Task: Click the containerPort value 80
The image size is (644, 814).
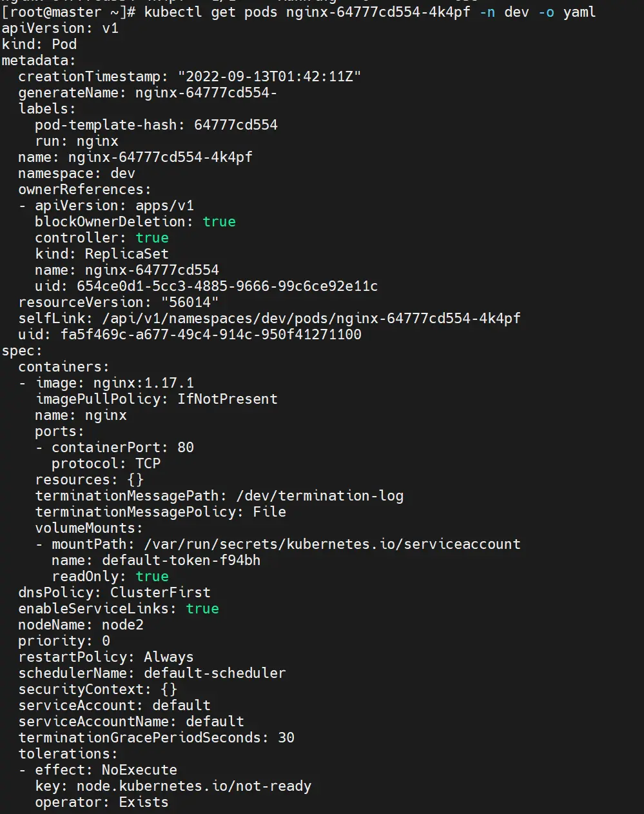Action: (x=186, y=448)
